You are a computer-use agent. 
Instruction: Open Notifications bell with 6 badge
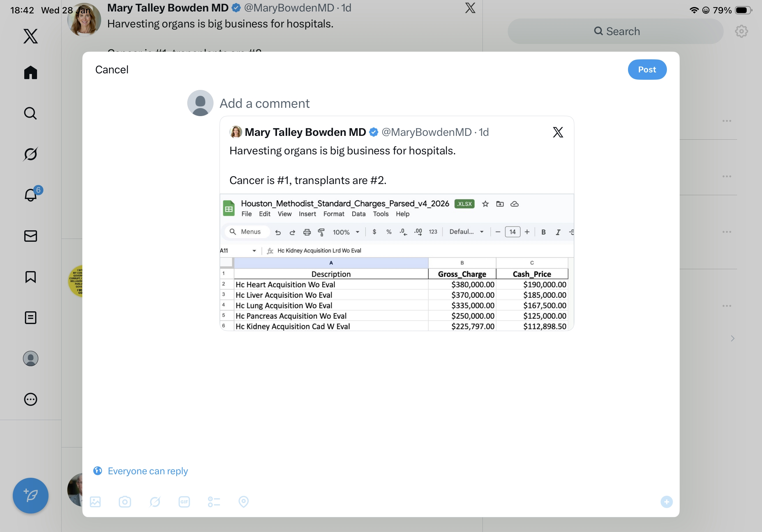coord(31,195)
